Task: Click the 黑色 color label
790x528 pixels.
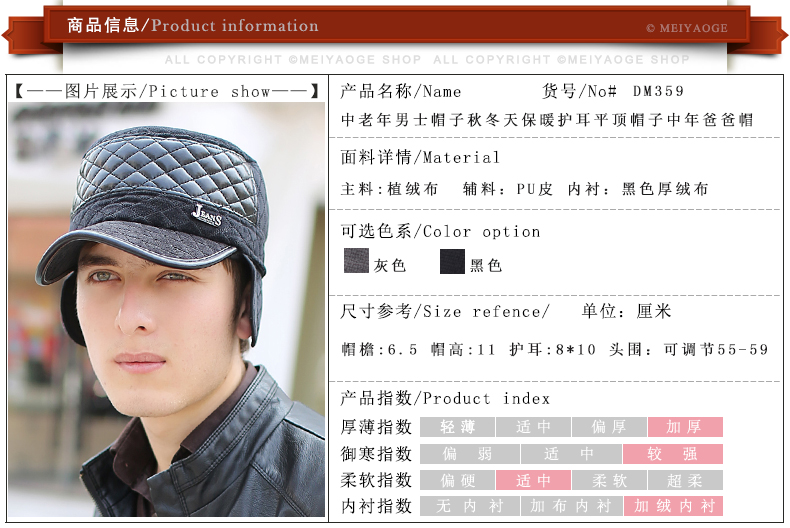Action: 486,266
